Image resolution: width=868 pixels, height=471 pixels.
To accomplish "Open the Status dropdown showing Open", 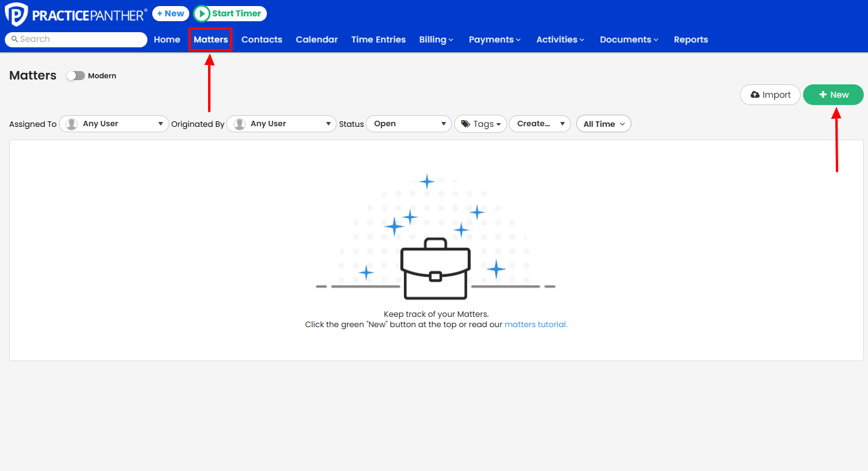I will click(x=408, y=123).
